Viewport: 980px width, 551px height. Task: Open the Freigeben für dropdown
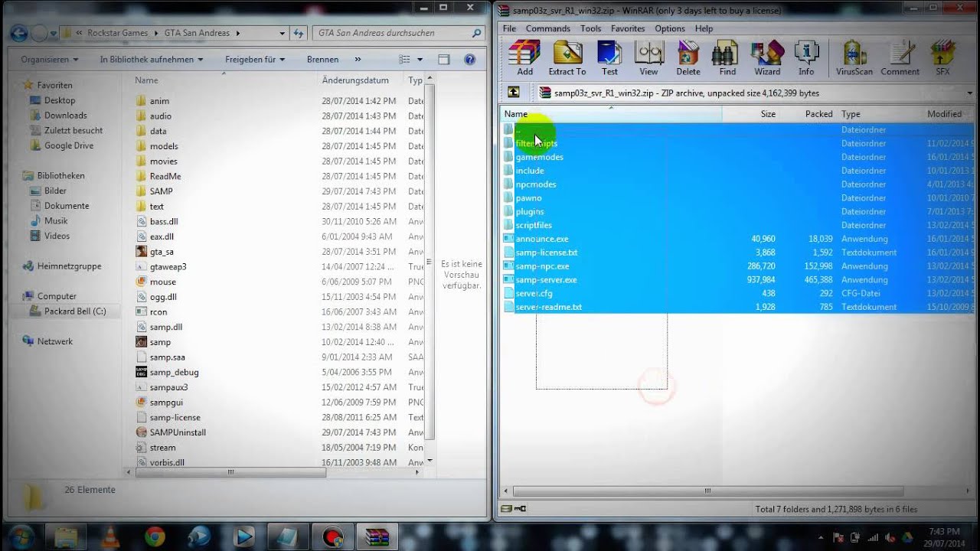tap(255, 59)
